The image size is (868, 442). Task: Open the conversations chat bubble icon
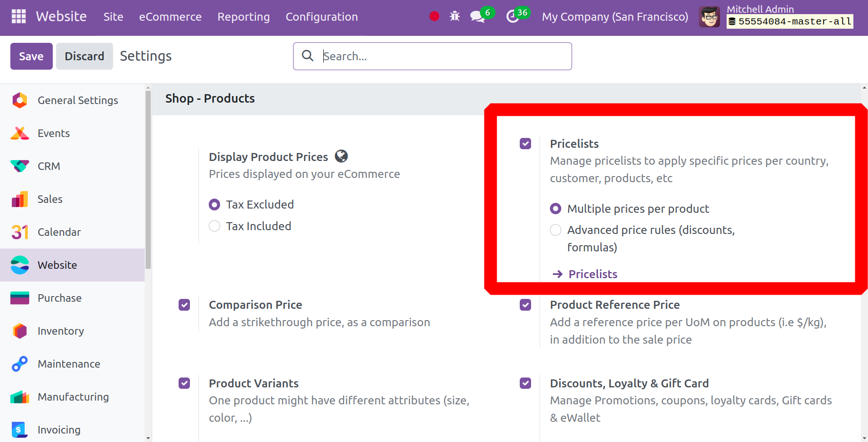click(x=477, y=17)
